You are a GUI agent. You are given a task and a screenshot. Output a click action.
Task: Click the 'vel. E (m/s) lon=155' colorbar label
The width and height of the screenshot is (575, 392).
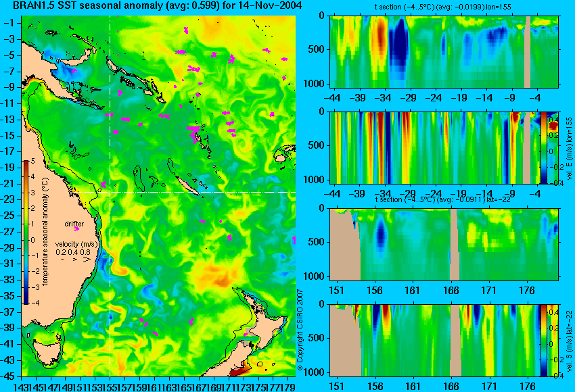click(570, 149)
